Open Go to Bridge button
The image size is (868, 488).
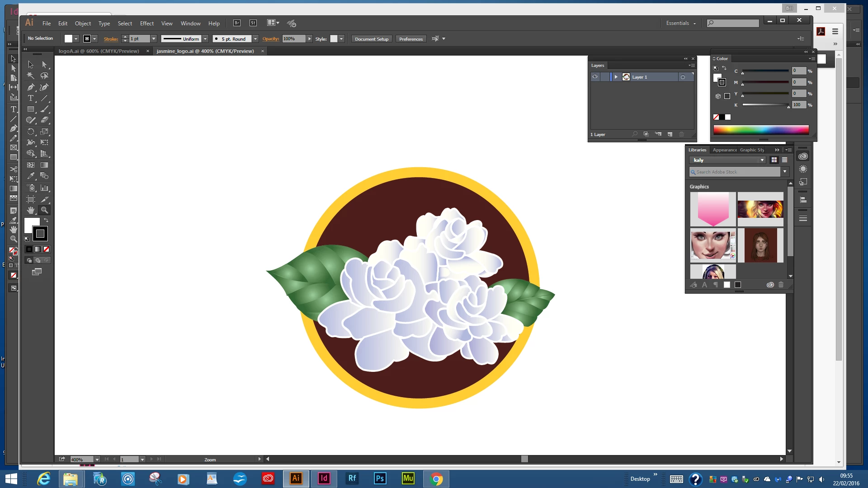[x=237, y=23]
